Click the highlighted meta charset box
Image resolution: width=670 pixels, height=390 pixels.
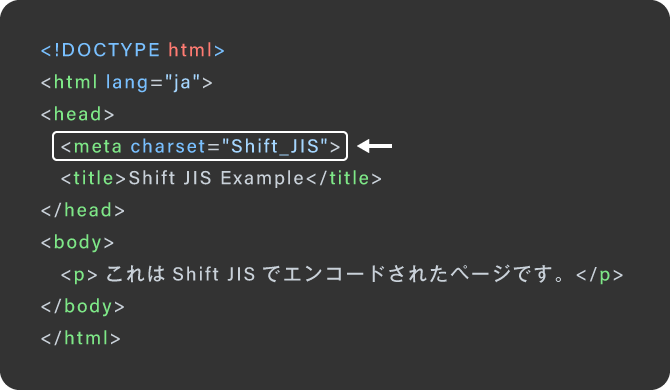200,146
